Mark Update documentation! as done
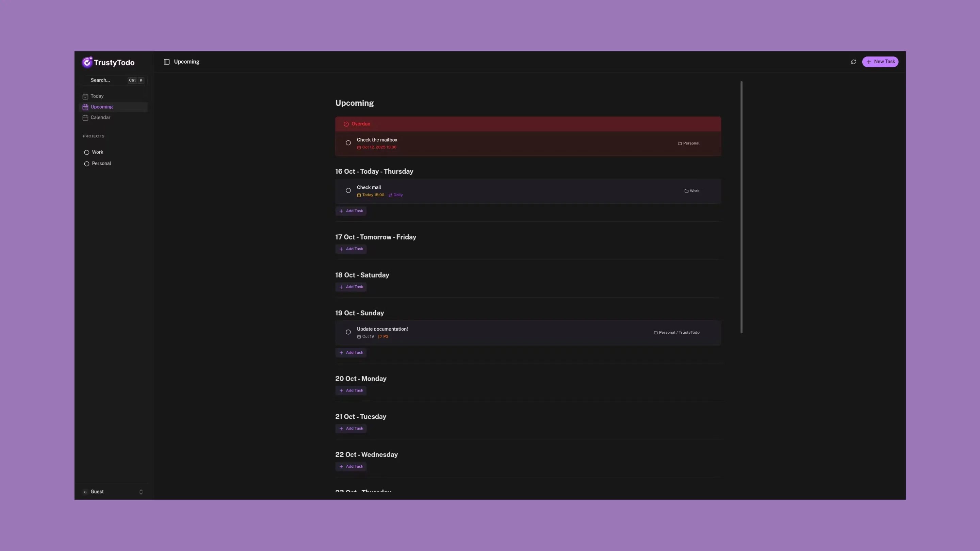Viewport: 980px width, 551px height. pyautogui.click(x=348, y=332)
